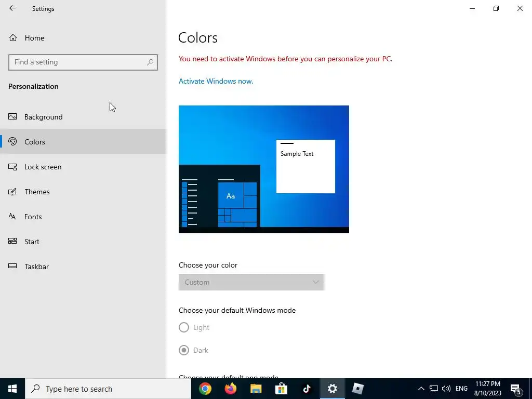Open the Themes page

point(83,192)
